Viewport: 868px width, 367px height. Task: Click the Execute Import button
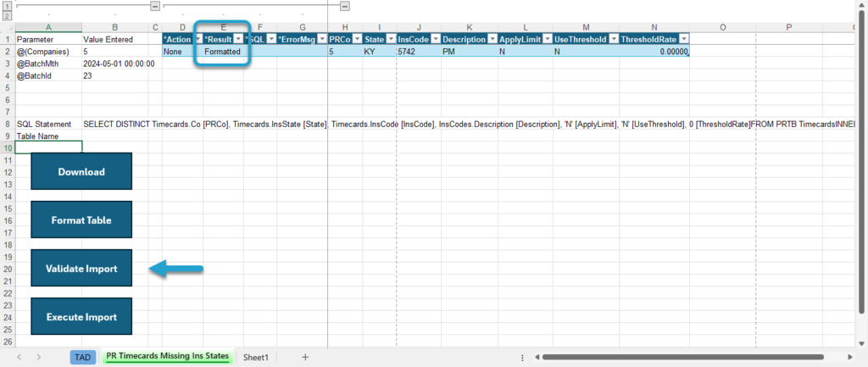[81, 317]
